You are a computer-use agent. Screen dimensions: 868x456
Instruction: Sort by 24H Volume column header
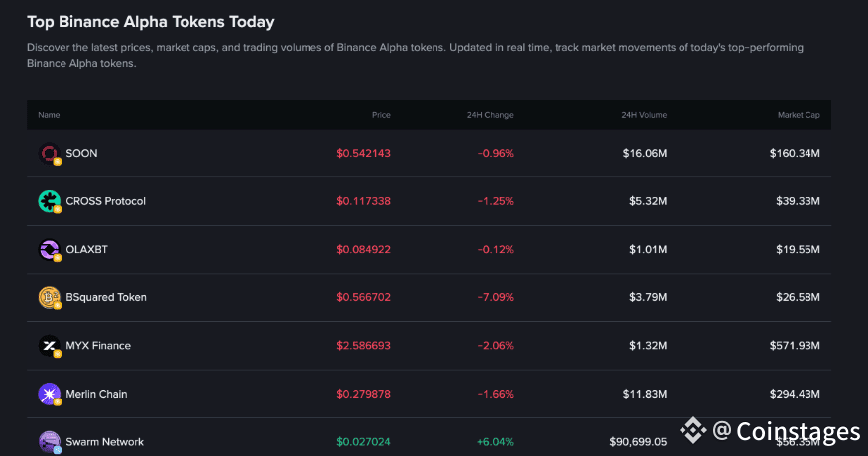[x=644, y=115]
